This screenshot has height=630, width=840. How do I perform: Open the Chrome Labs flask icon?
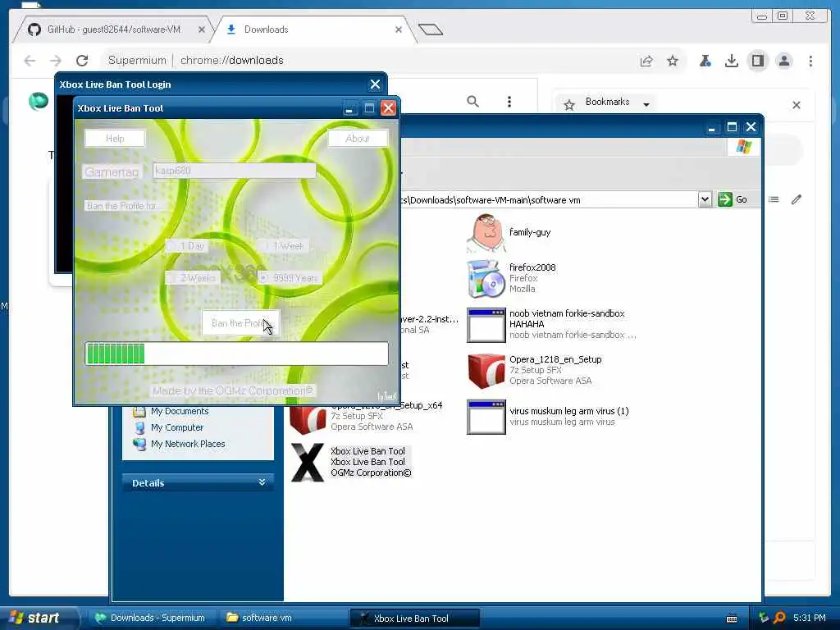pos(705,61)
